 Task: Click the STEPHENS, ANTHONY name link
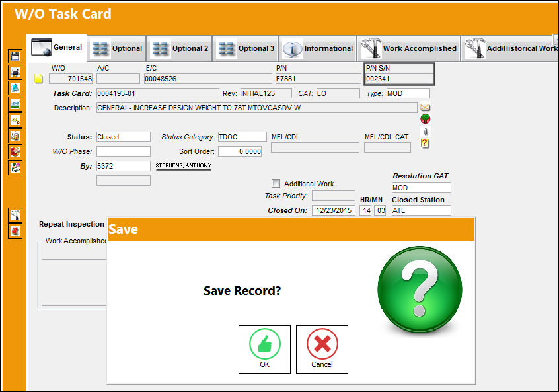point(184,165)
